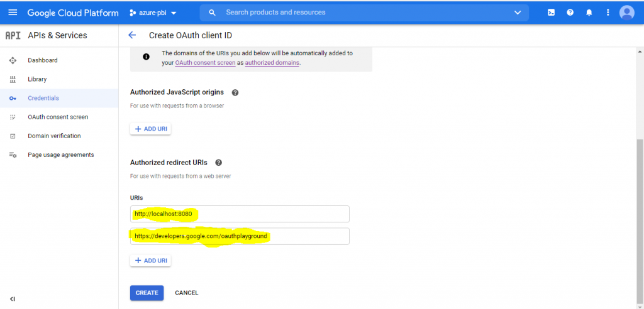Open OAuth consent screen sidebar item

coord(59,117)
